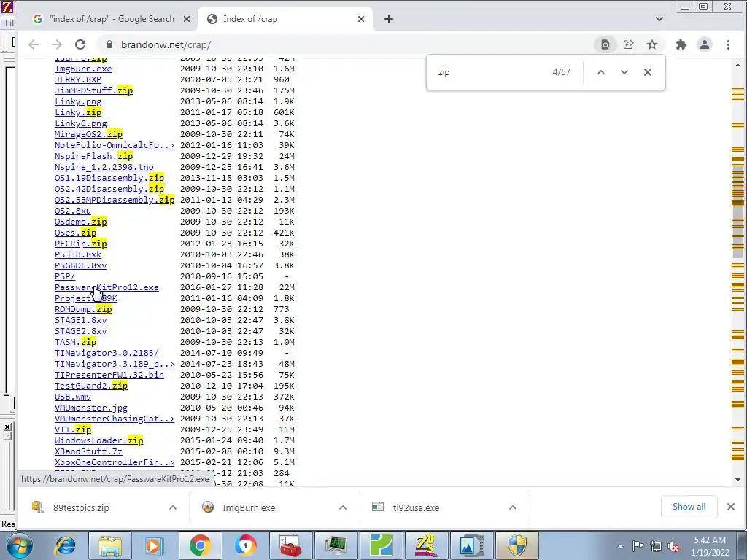Open the network tray icon
Viewport: 747px width, 560px height.
click(x=656, y=546)
